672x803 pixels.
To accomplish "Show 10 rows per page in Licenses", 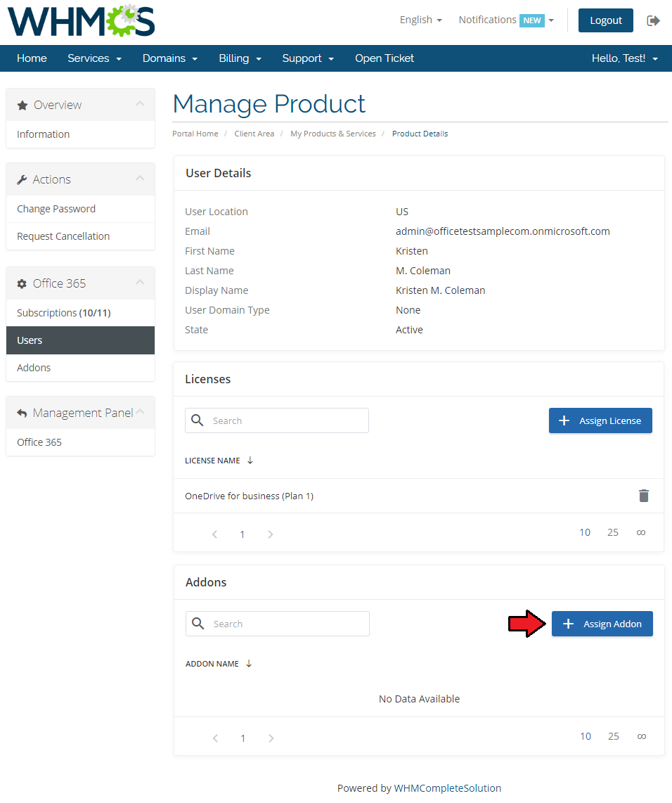I will 584,532.
